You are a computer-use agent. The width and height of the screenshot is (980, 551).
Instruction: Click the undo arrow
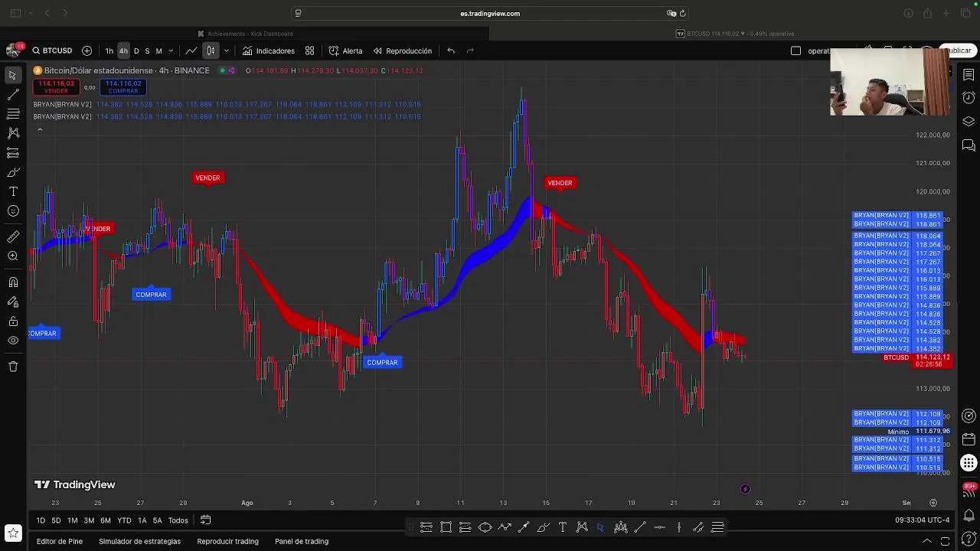click(x=451, y=51)
